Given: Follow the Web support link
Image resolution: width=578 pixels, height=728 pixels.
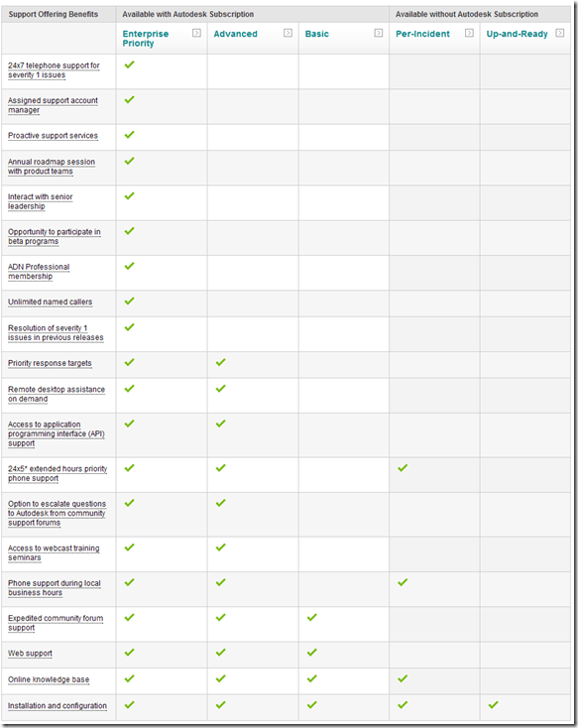Looking at the screenshot, I should (x=30, y=654).
